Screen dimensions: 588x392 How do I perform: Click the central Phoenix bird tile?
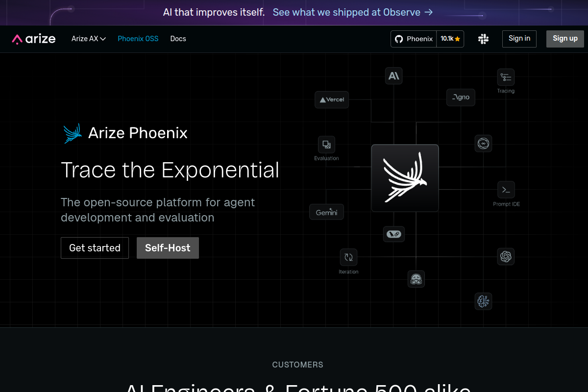(x=405, y=178)
